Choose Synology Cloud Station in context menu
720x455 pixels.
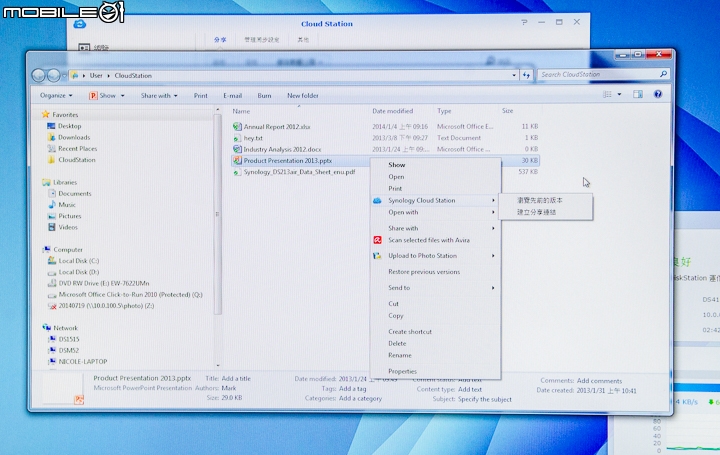point(435,201)
